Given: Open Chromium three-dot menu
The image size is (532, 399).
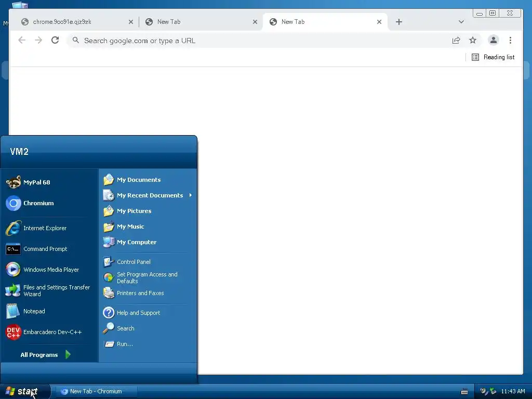Looking at the screenshot, I should pyautogui.click(x=510, y=41).
